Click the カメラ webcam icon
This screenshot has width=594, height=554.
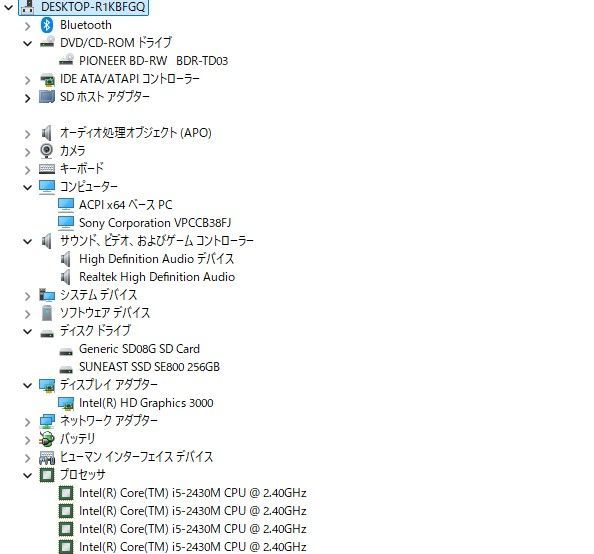click(47, 151)
